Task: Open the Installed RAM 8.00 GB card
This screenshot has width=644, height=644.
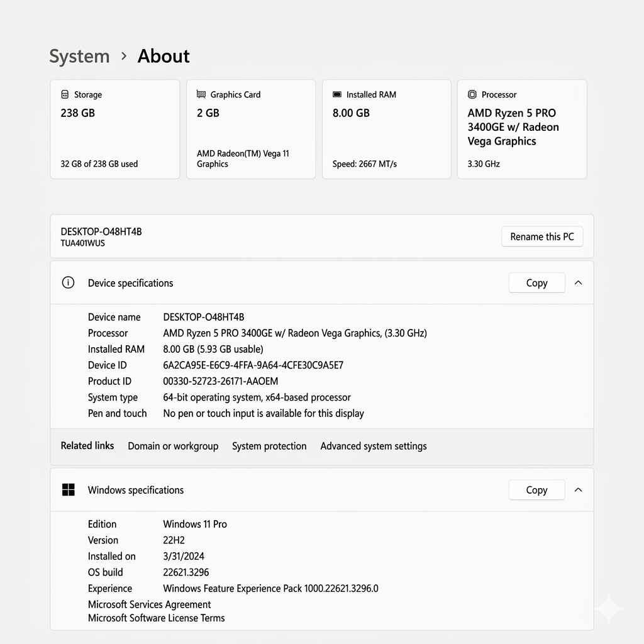Action: point(387,130)
